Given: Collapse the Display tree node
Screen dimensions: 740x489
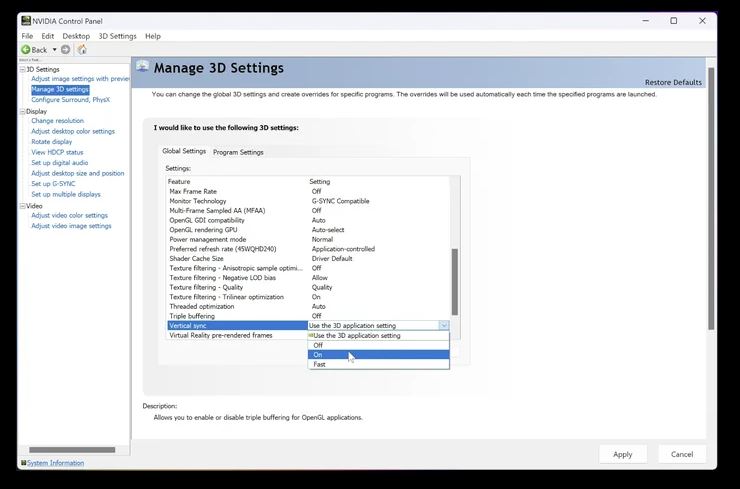Looking at the screenshot, I should [x=22, y=112].
